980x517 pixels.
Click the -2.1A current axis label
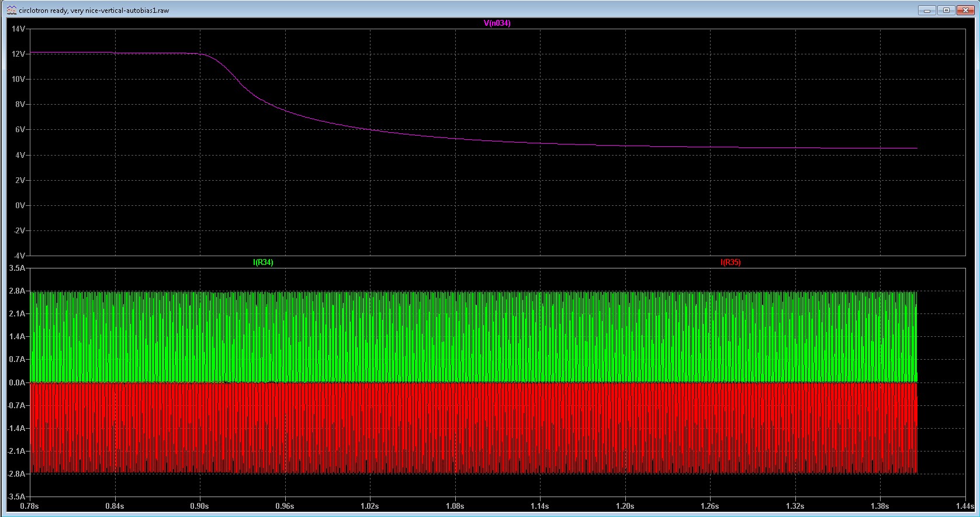coord(16,451)
